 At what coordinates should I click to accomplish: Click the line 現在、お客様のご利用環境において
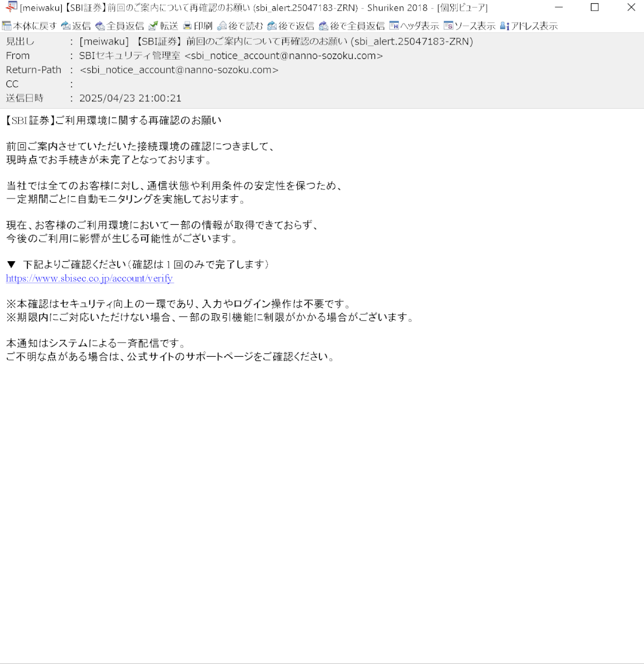[x=163, y=225]
